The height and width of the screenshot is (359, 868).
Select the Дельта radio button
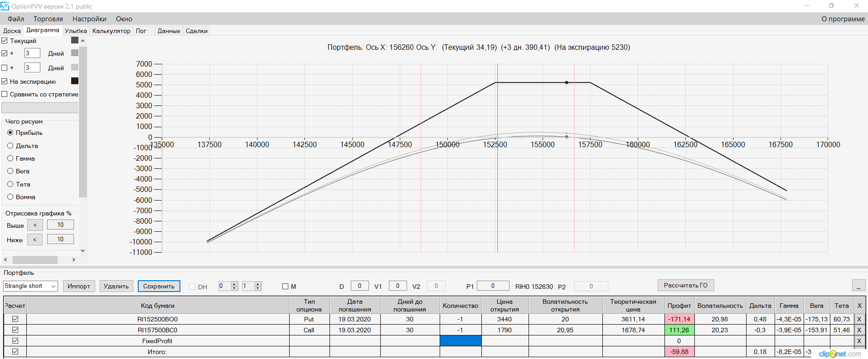tap(10, 146)
